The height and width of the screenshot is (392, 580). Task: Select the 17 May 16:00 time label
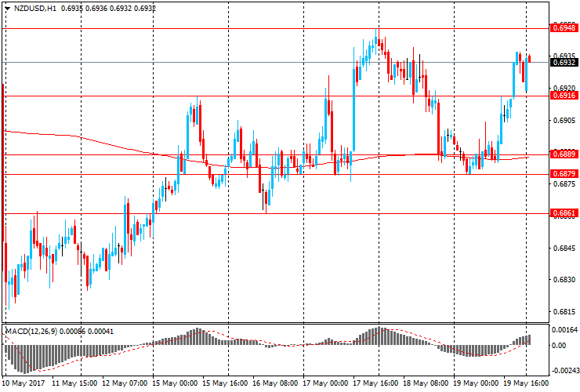[x=375, y=384]
